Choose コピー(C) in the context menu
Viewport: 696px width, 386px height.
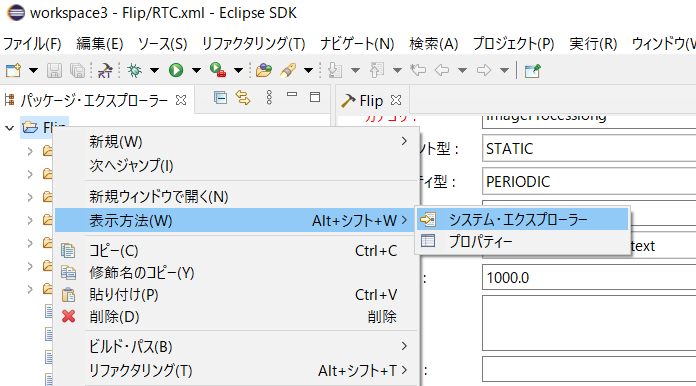click(236, 251)
